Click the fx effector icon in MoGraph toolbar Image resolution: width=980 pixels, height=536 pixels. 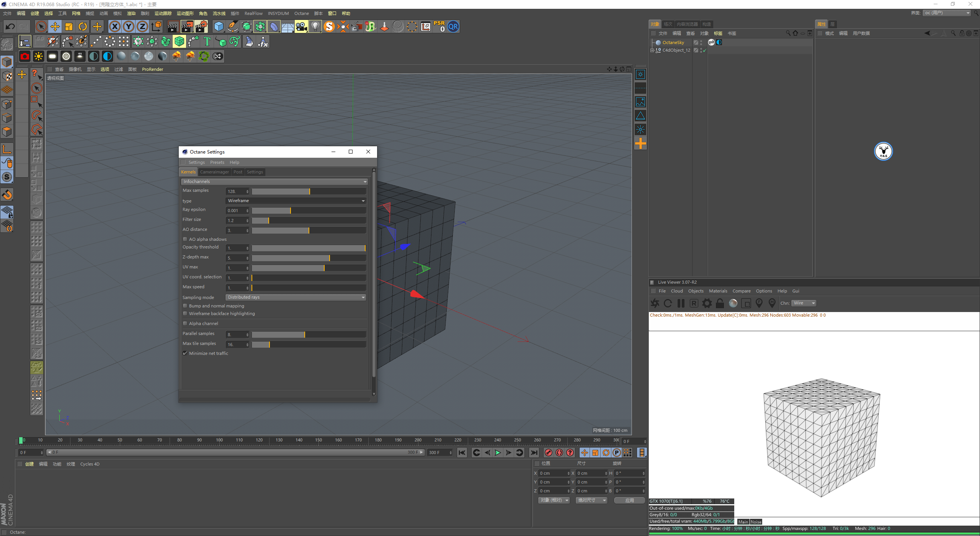[263, 41]
